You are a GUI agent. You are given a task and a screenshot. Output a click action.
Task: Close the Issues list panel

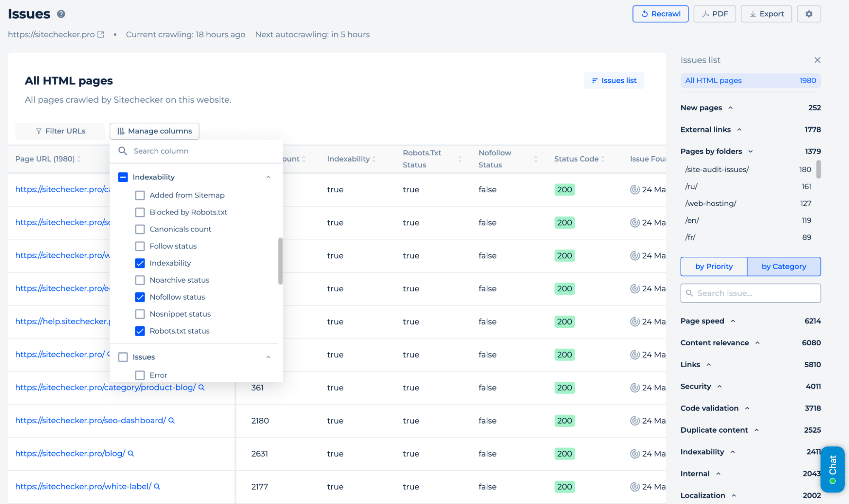pyautogui.click(x=817, y=60)
